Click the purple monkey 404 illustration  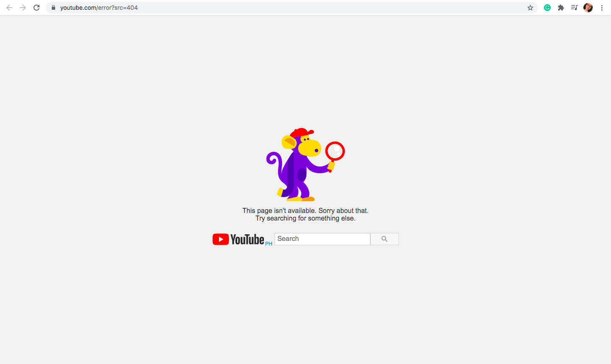pyautogui.click(x=305, y=165)
